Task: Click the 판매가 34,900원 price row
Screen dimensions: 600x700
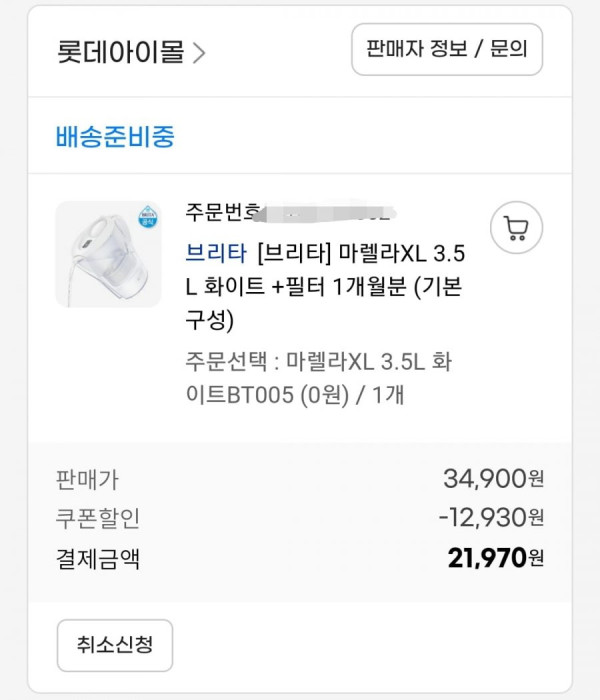Action: [300, 479]
